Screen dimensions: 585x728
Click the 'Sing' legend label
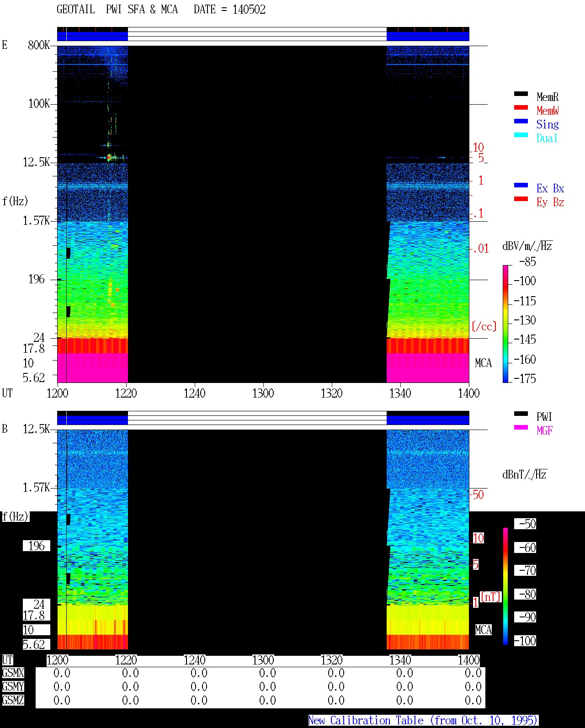548,124
